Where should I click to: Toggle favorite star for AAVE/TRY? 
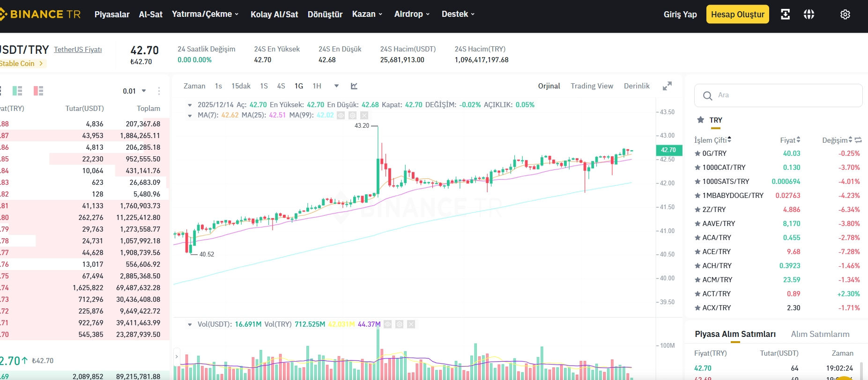tap(697, 224)
